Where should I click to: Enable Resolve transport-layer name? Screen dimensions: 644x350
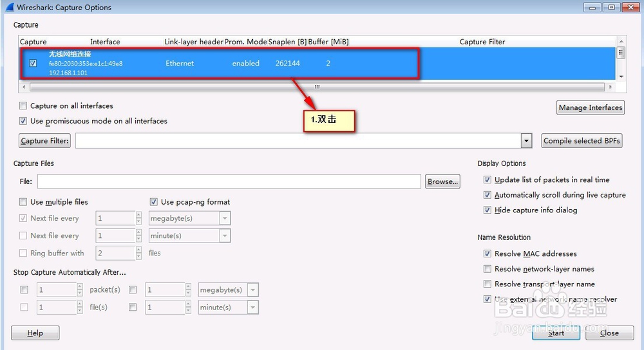pos(487,284)
